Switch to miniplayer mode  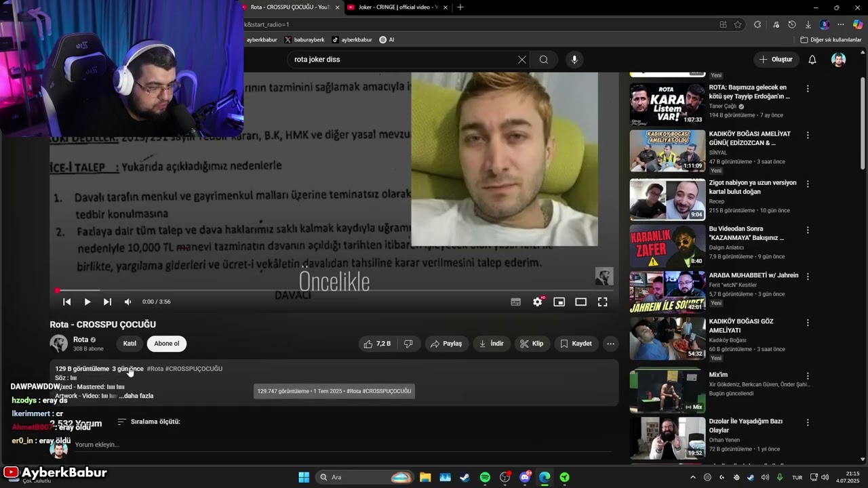(x=559, y=302)
